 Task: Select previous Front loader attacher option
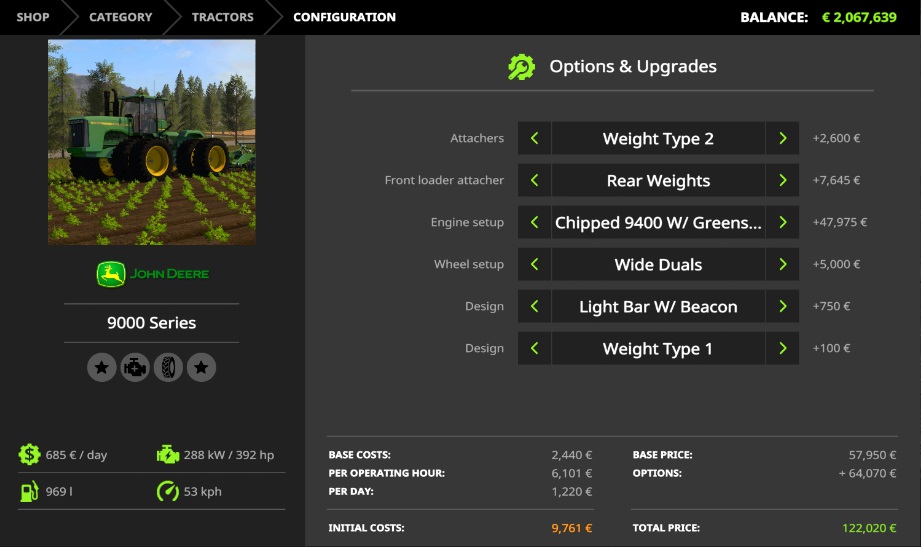[x=534, y=181]
